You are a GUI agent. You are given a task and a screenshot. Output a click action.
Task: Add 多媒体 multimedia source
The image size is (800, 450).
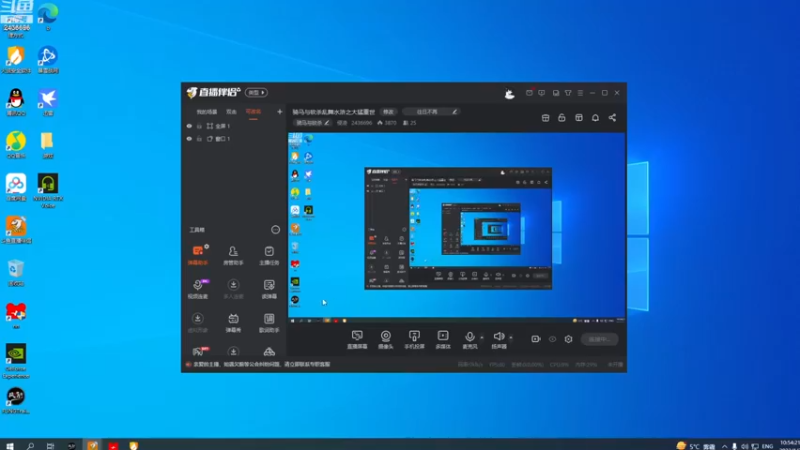pos(443,339)
